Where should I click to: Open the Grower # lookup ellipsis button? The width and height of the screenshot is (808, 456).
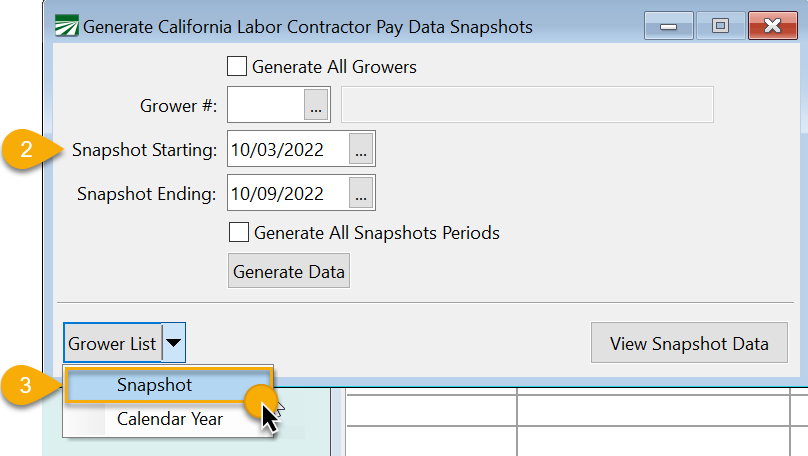pyautogui.click(x=316, y=104)
